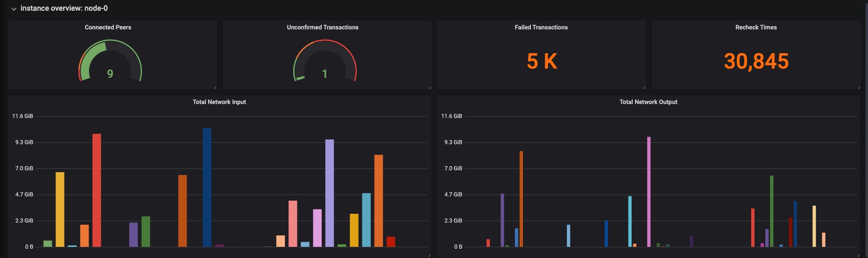Select the tall dark blue bar in Network Input

tap(207, 188)
